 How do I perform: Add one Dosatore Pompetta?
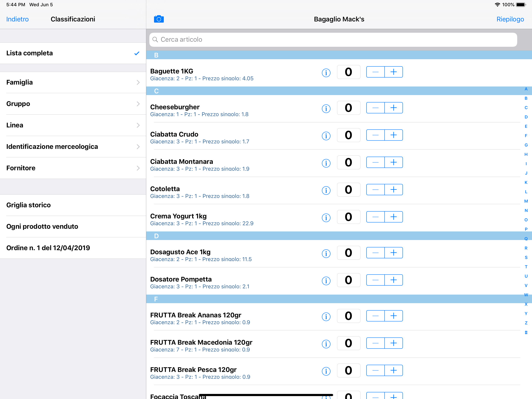pyautogui.click(x=394, y=280)
